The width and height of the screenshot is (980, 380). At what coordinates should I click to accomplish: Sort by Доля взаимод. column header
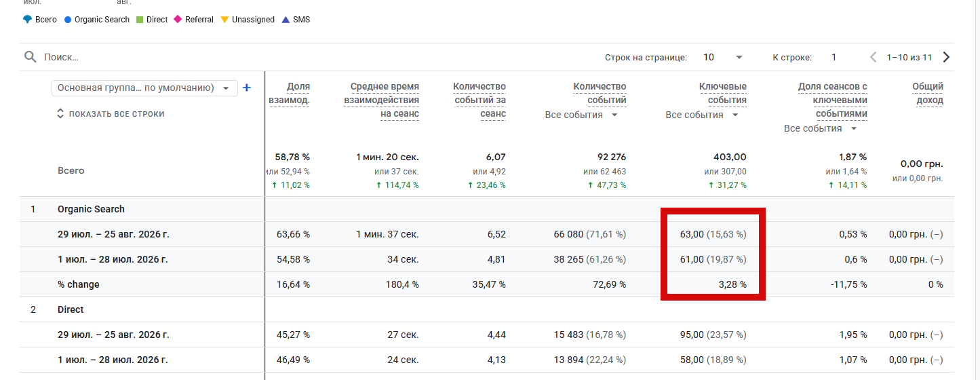coord(290,94)
